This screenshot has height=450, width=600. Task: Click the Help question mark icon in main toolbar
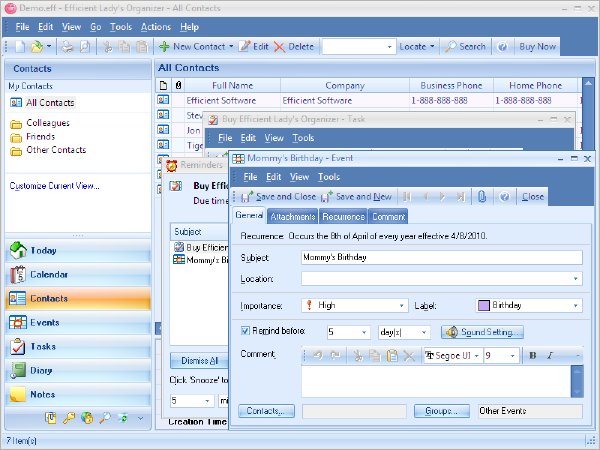click(x=502, y=47)
